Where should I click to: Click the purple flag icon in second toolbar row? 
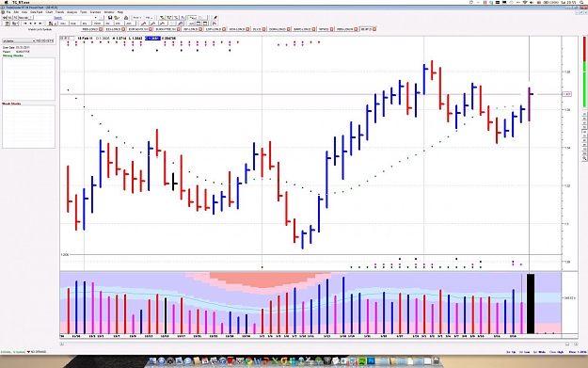(x=215, y=24)
